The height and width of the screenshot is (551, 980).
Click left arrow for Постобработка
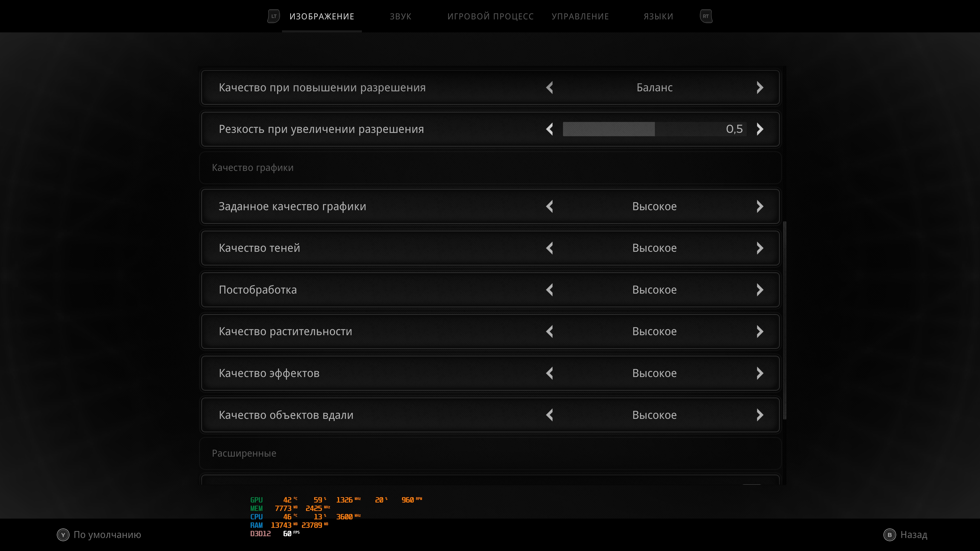(x=549, y=290)
